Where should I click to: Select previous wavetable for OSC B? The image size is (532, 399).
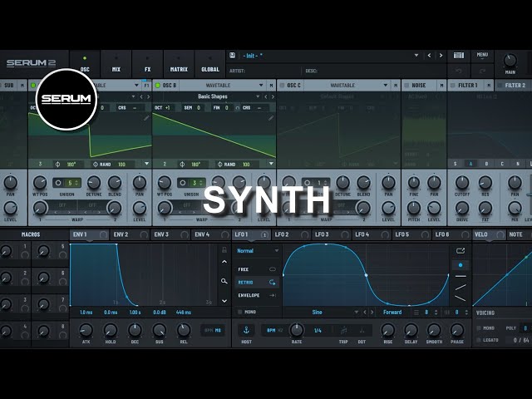click(266, 96)
